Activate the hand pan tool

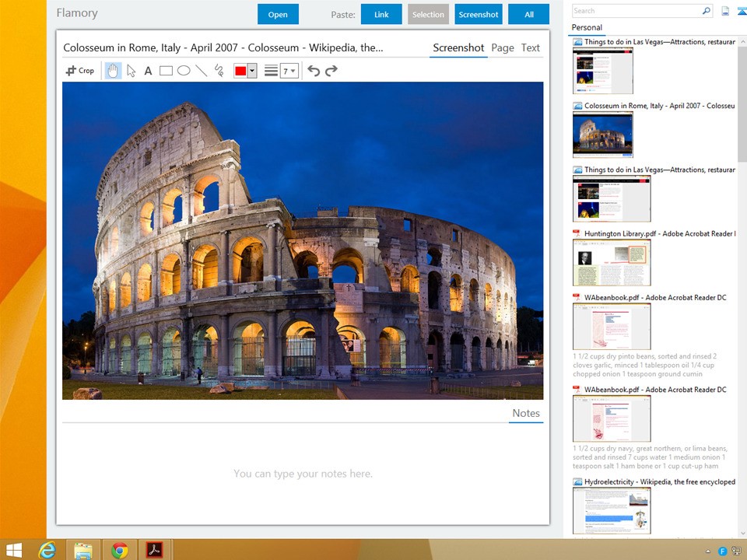(113, 71)
